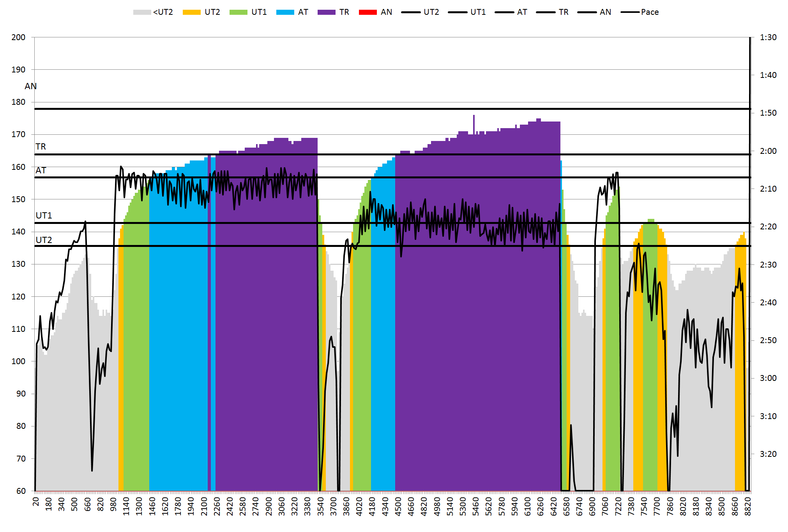The width and height of the screenshot is (788, 532).
Task: Select the blue AT legend swatch
Action: [285, 12]
